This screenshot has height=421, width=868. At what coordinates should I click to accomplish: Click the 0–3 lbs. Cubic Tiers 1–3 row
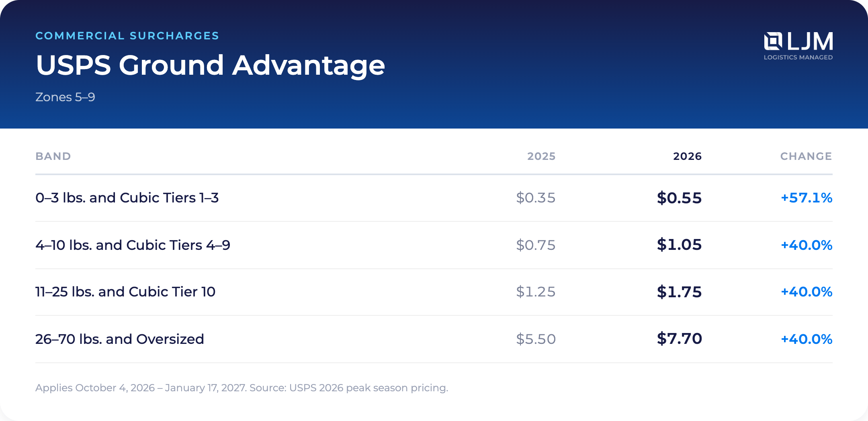click(x=434, y=198)
